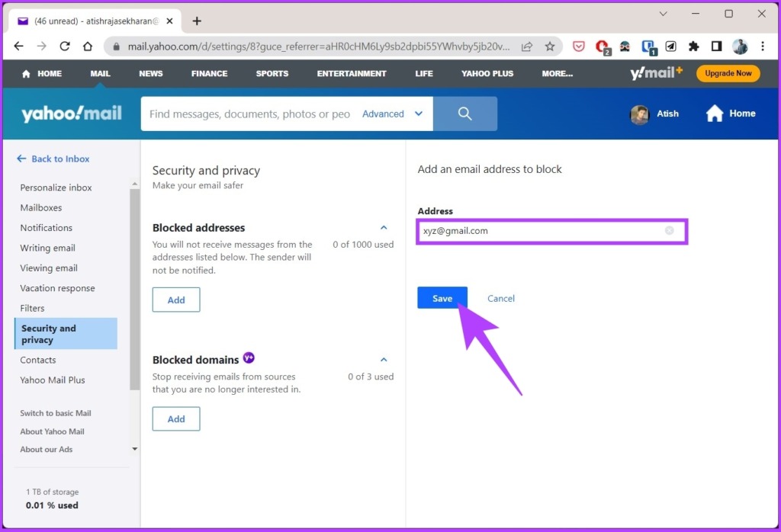This screenshot has height=532, width=781.
Task: Select the MAIL navigation tab
Action: pyautogui.click(x=99, y=73)
